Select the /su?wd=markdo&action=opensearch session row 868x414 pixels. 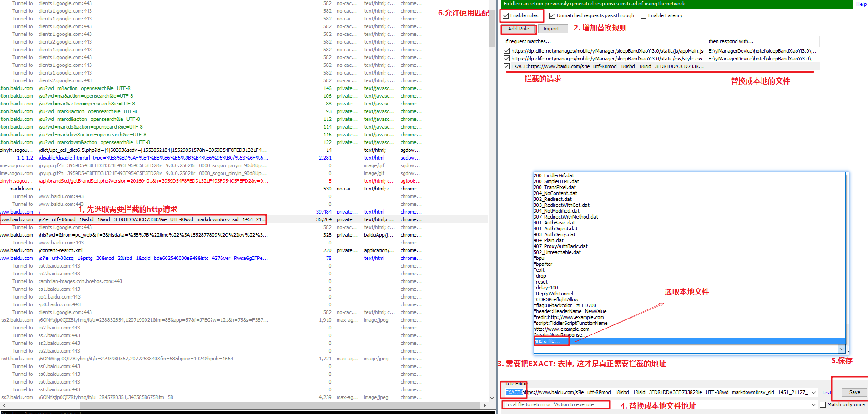(244, 127)
